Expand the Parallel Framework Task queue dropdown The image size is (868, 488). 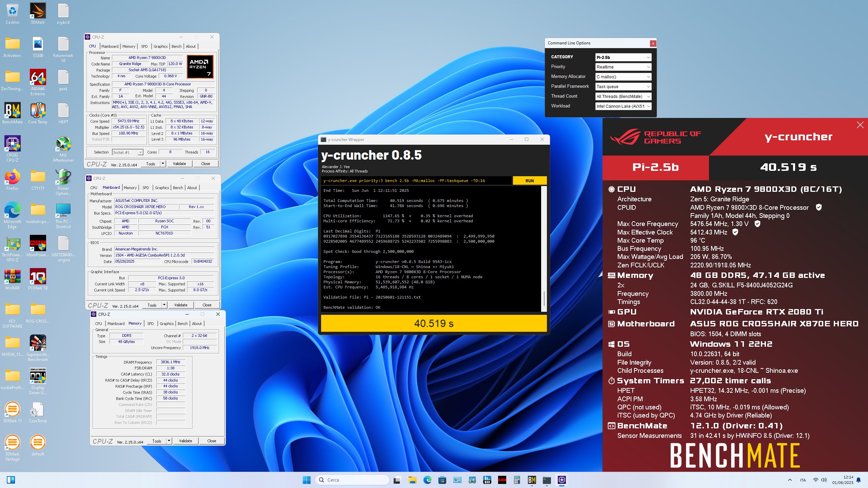(623, 87)
